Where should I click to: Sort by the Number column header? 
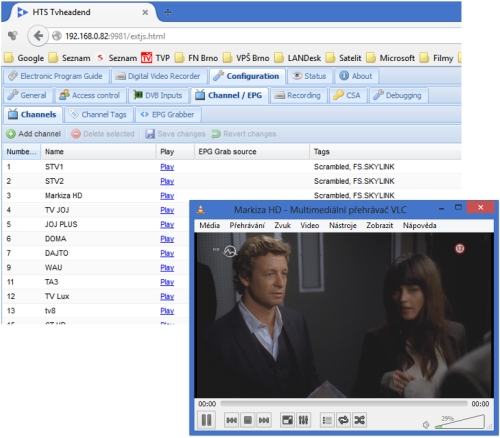click(x=21, y=152)
